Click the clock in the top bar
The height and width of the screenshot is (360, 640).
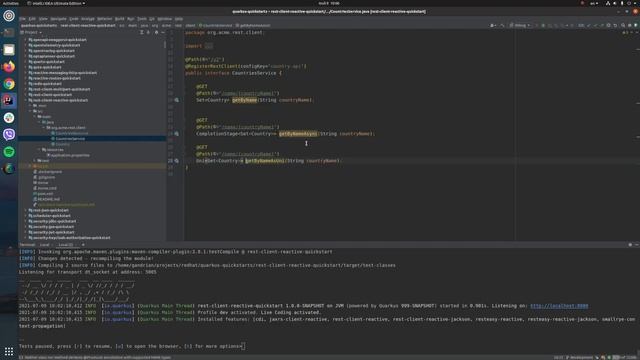point(329,3)
